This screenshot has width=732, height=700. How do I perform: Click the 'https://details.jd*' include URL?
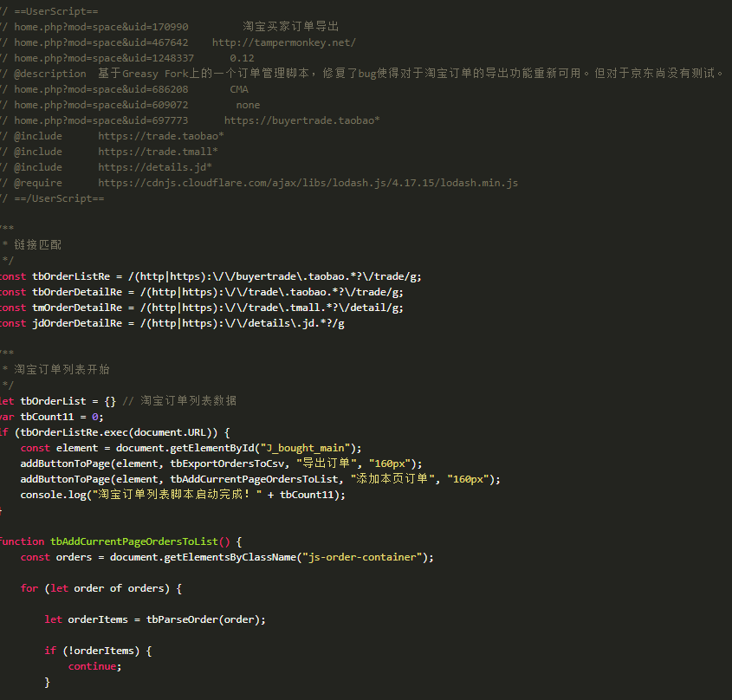pyautogui.click(x=155, y=167)
